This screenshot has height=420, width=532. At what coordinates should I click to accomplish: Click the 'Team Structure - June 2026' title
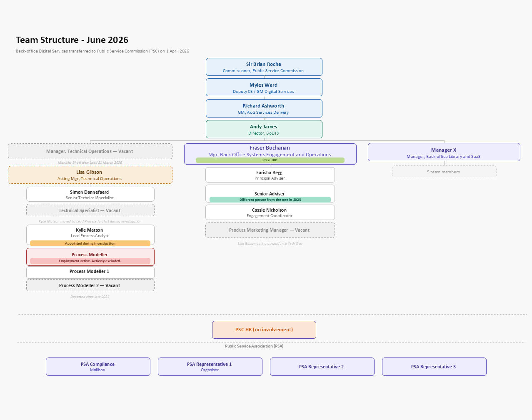[x=72, y=40]
